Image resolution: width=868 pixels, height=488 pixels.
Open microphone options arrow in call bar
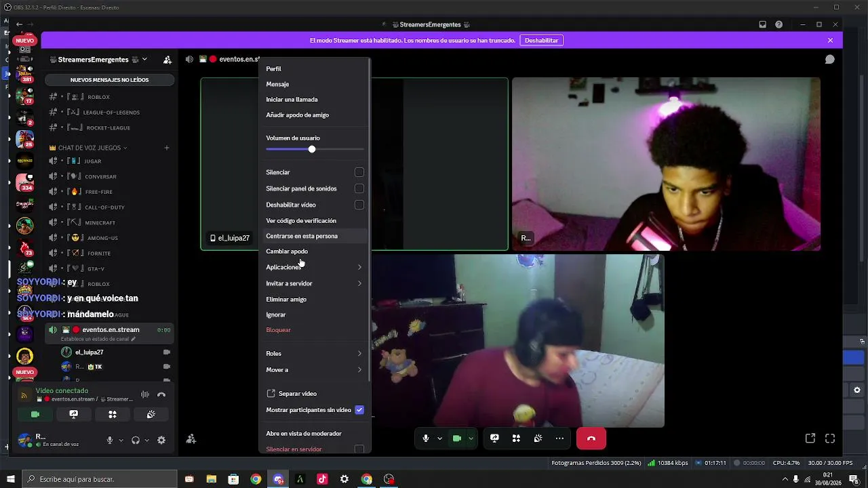pos(439,439)
